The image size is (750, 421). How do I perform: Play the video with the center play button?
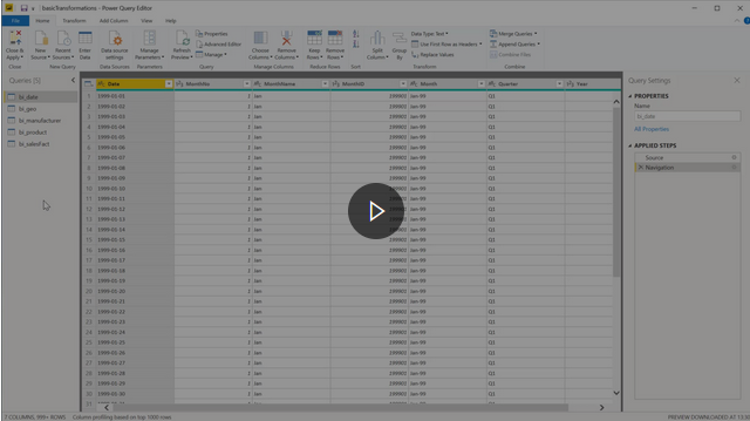[x=375, y=211]
